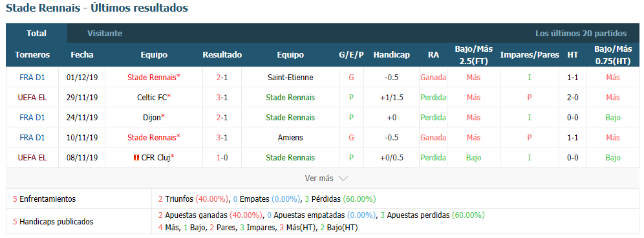Viewport: 644px width, 238px height.
Task: Open Los últimos 20 partidos selector
Action: pos(581,33)
